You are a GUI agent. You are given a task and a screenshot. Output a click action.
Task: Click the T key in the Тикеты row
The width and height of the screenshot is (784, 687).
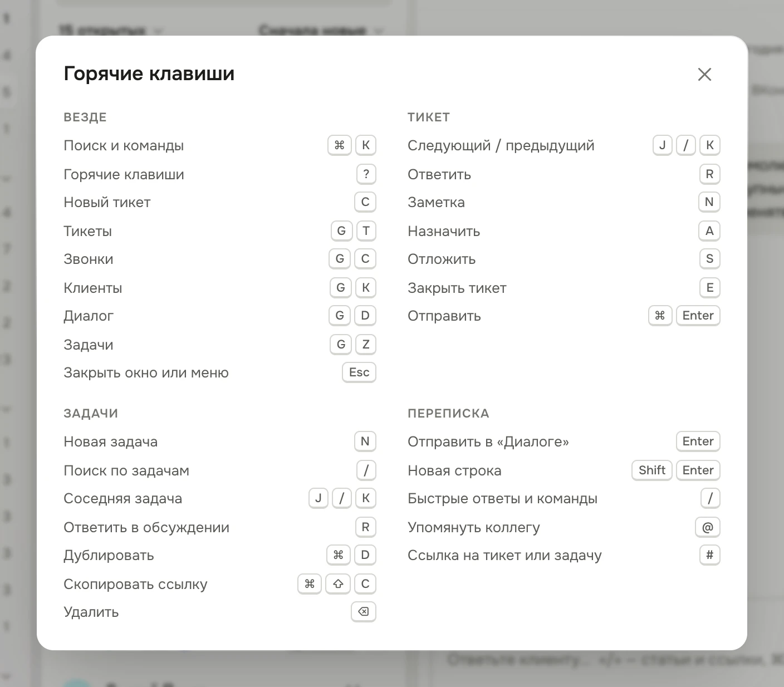pyautogui.click(x=366, y=231)
